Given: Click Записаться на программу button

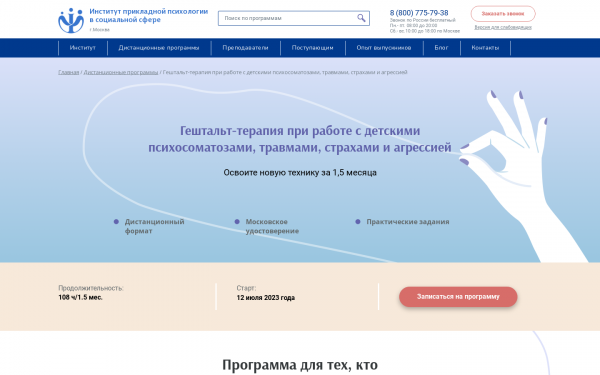Looking at the screenshot, I should 458,297.
